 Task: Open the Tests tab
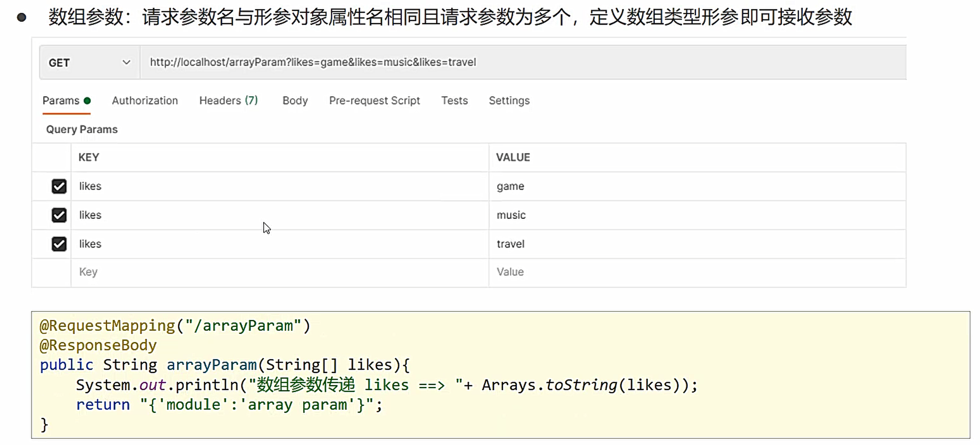click(454, 100)
